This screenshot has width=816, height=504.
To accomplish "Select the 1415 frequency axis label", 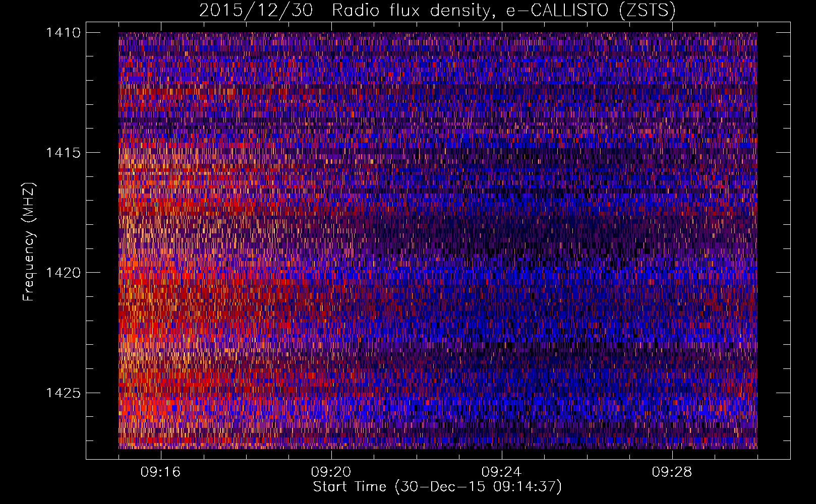I will pos(63,153).
